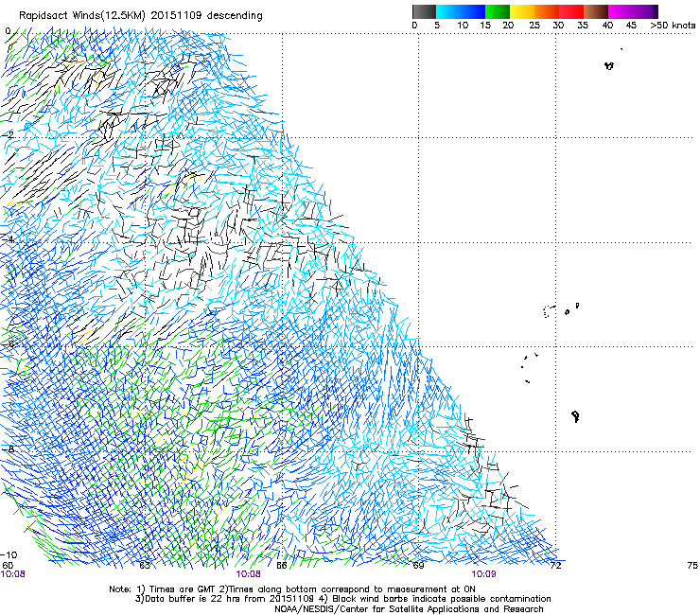Pick the cyan-to-blue 5-15 knots legend gradient

461,11
